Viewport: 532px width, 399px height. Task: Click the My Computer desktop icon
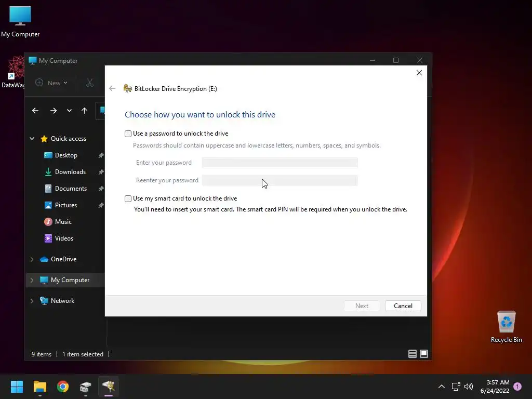(x=20, y=22)
